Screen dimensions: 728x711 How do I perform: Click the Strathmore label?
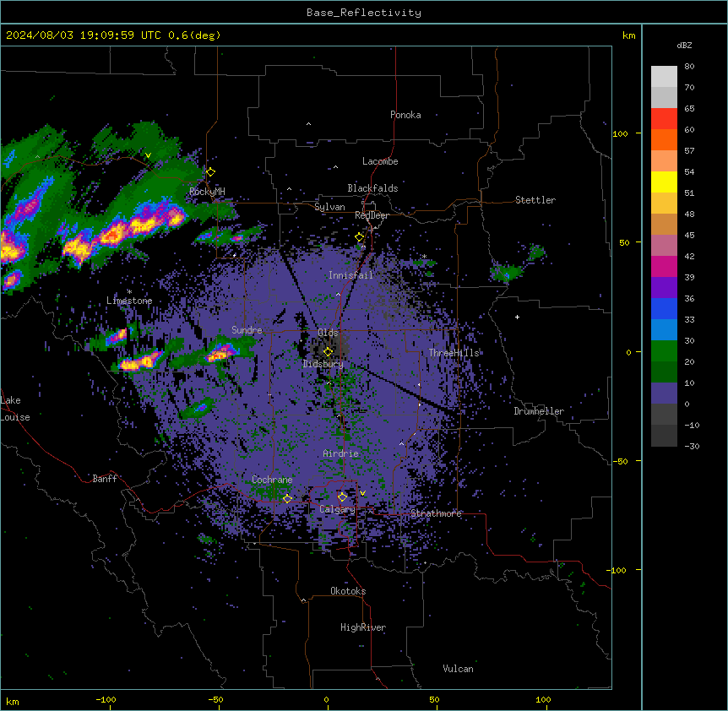(x=436, y=513)
